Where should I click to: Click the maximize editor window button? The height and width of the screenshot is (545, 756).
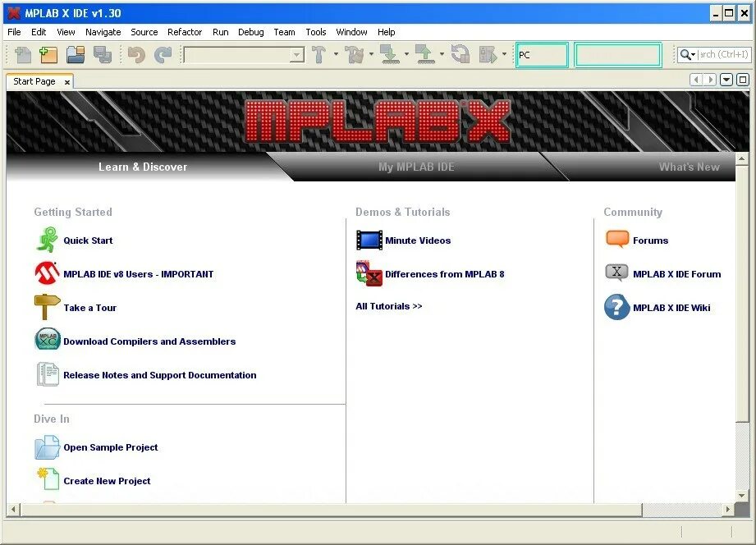coord(743,80)
